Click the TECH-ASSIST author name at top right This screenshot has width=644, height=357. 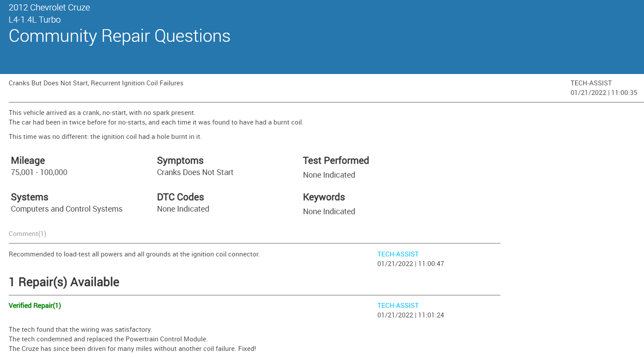[x=591, y=83]
